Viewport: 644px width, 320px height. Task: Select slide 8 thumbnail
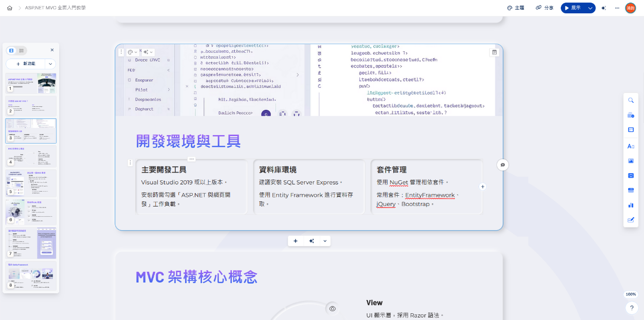point(31,276)
